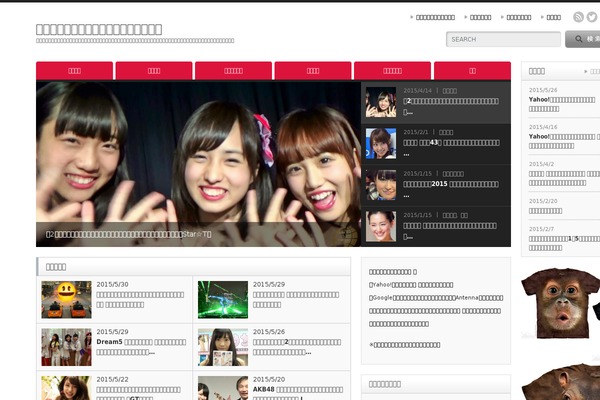Open the headline under date 2015/5/30
This screenshot has width=600, height=400.
click(140, 300)
